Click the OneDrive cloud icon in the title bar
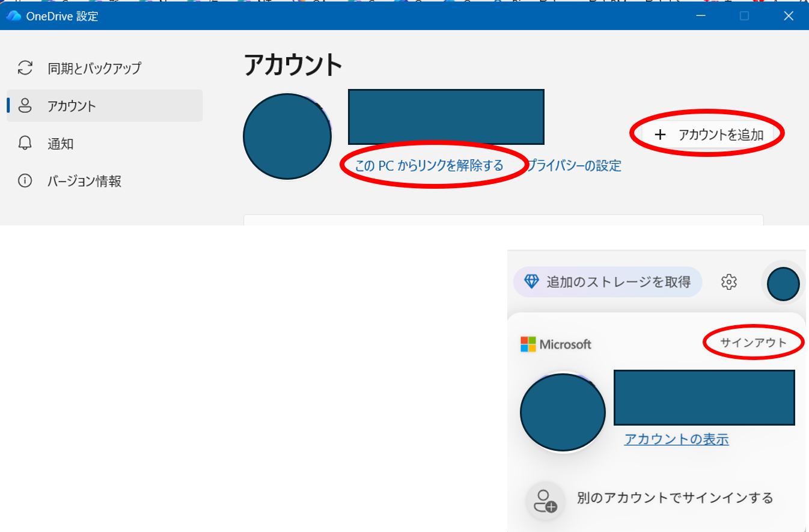The image size is (809, 532). [14, 16]
